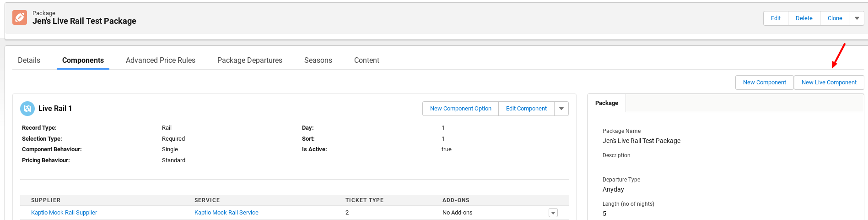868x220 pixels.
Task: Click New Component Option button
Action: tap(460, 109)
